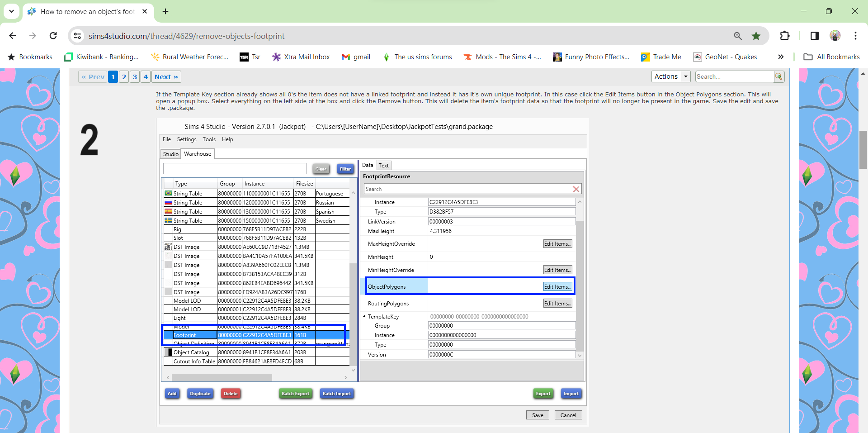868x433 pixels.
Task: Expand the tab search chevron
Action: pos(11,11)
